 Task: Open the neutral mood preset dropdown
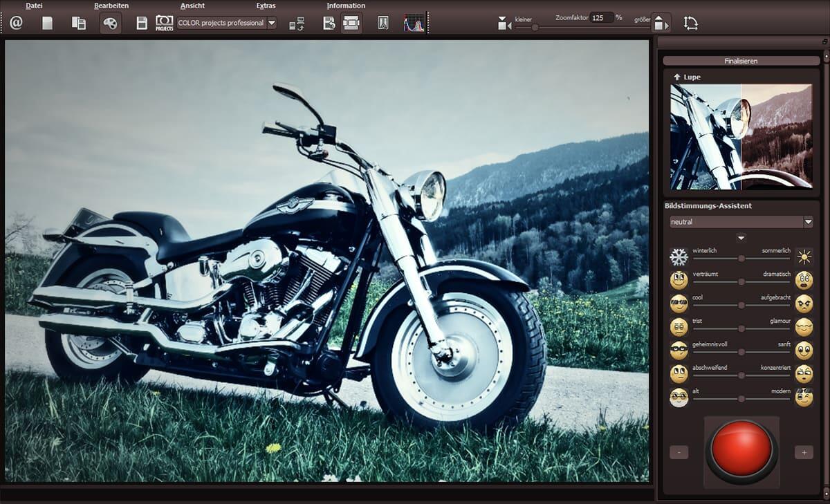(807, 221)
